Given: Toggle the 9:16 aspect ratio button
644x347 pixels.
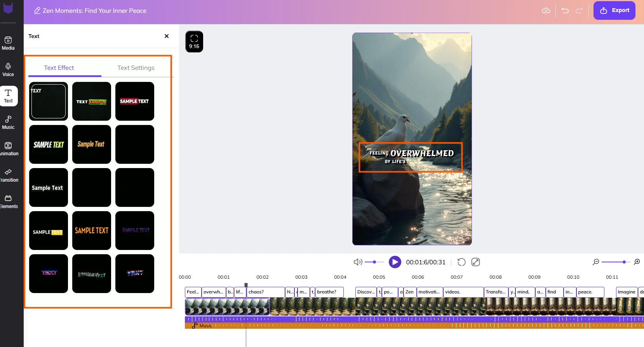Looking at the screenshot, I should (194, 42).
